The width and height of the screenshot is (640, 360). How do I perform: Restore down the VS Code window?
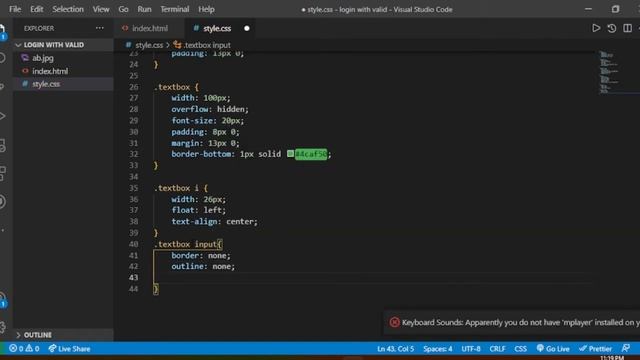(x=615, y=9)
